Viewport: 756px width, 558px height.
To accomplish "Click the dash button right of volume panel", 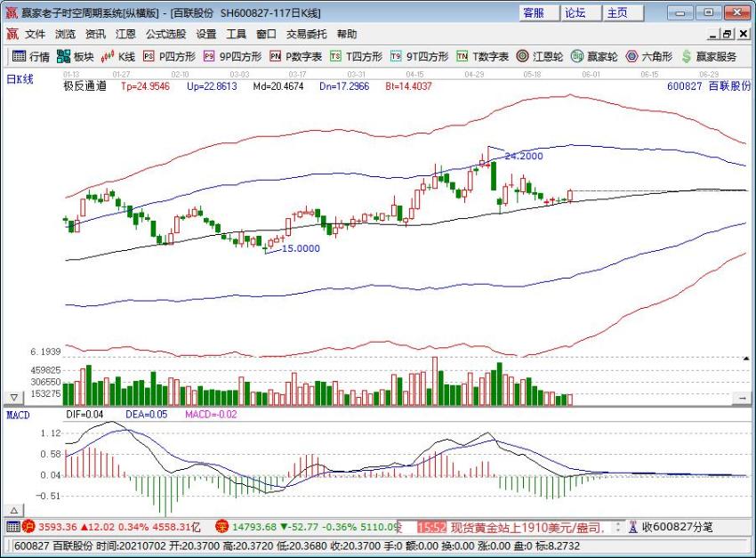I will (x=742, y=398).
